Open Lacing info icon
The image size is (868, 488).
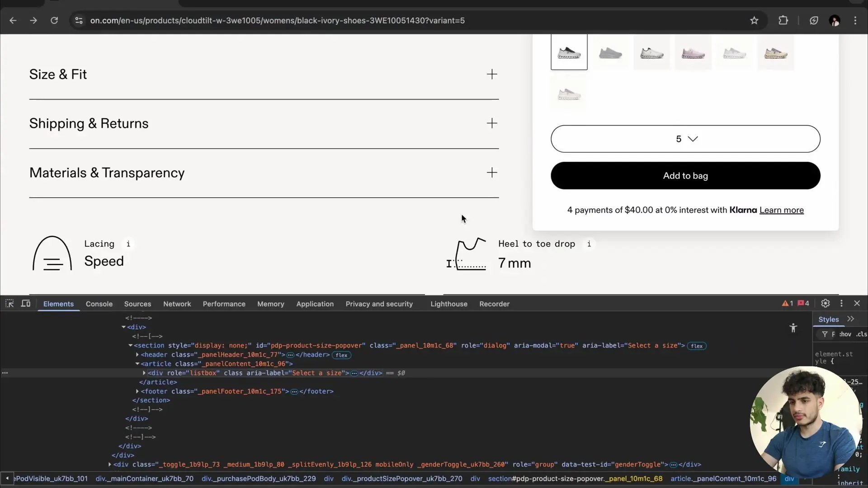[x=128, y=244]
